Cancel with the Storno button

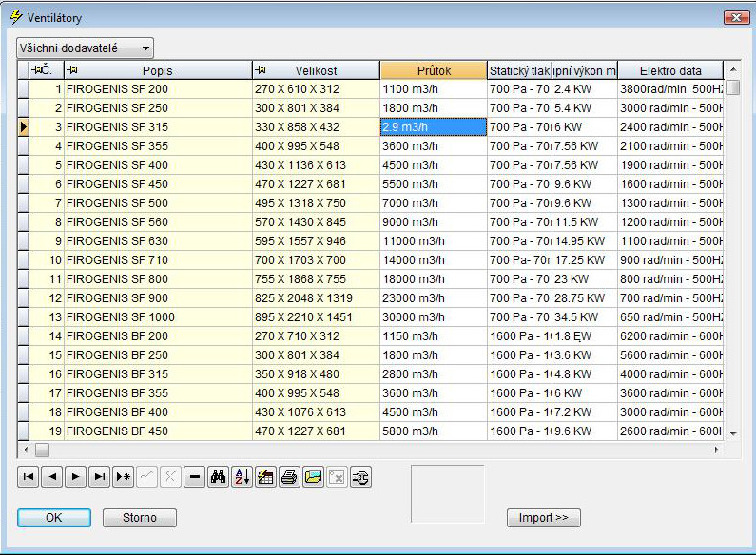click(140, 517)
